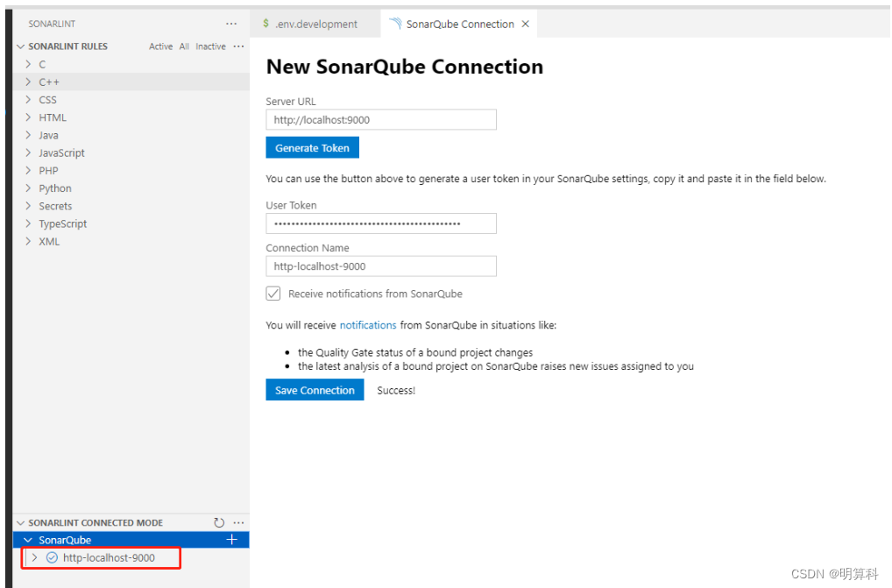The width and height of the screenshot is (892, 588).
Task: Click the dollar file icon of .env.development
Action: pos(265,24)
